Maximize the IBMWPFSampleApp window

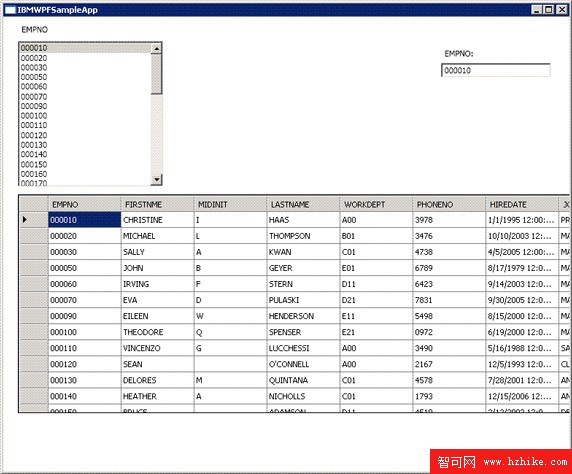pyautogui.click(x=548, y=10)
